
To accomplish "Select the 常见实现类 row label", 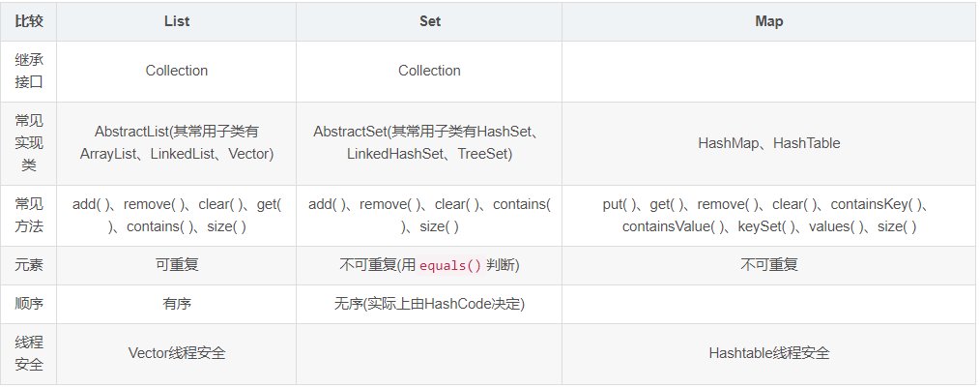I will tap(28, 143).
